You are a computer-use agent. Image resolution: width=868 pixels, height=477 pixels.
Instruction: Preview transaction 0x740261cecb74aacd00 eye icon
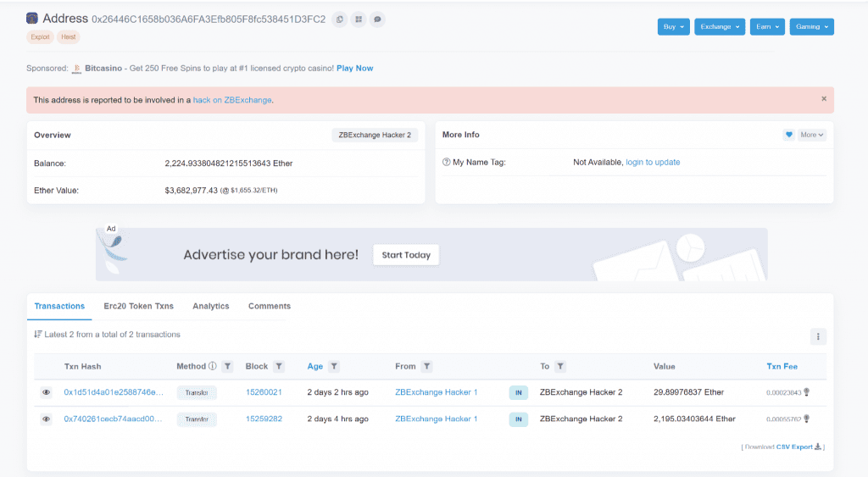point(46,419)
